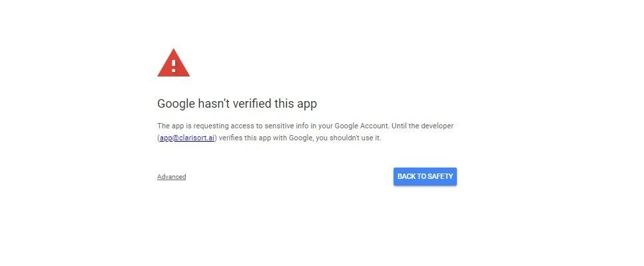This screenshot has height=266, width=644.
Task: Click the red warning triangle icon
Action: [173, 63]
